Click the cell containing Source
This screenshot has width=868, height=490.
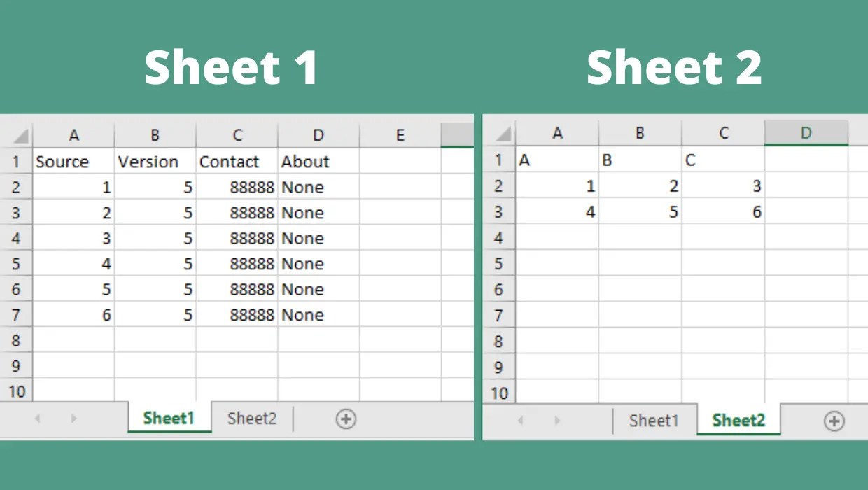74,161
